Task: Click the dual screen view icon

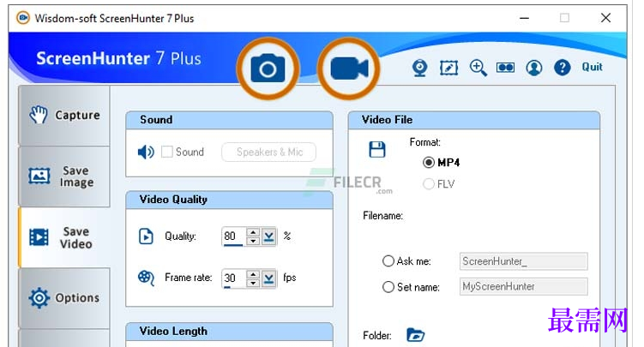Action: click(505, 68)
